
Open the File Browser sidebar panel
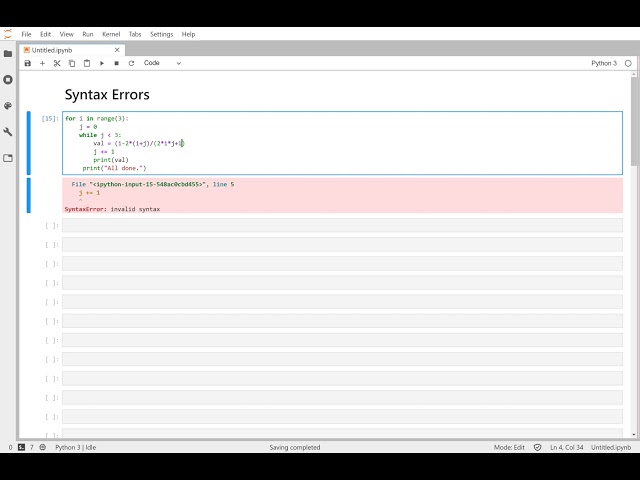coord(8,53)
